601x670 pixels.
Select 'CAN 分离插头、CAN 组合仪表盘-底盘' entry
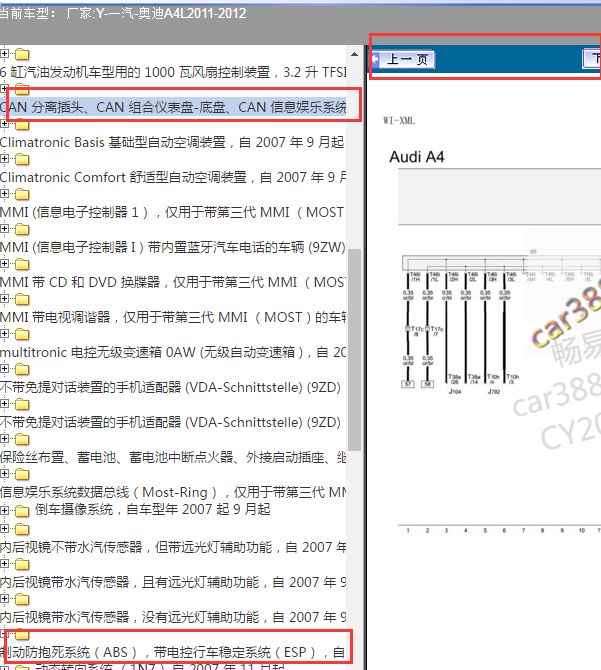[173, 107]
